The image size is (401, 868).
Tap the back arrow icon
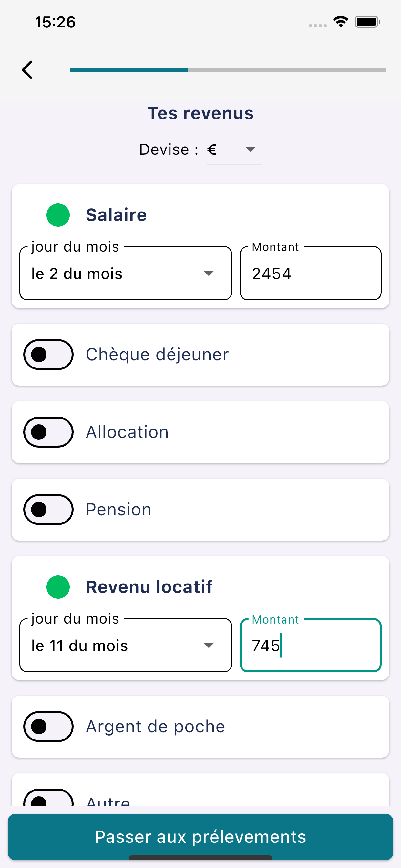27,70
